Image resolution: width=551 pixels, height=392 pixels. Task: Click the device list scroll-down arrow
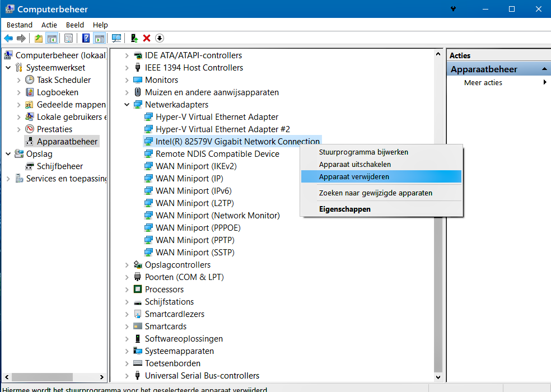click(x=438, y=377)
